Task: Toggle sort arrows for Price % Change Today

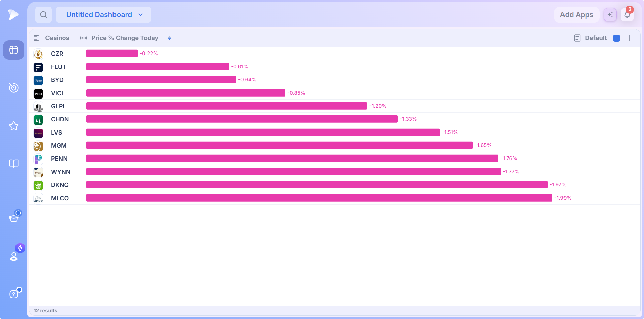Action: [169, 38]
